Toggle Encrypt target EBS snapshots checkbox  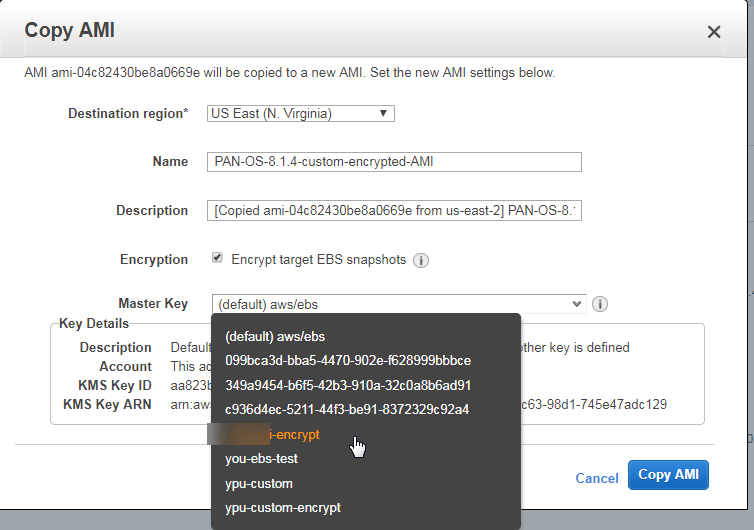pos(217,258)
